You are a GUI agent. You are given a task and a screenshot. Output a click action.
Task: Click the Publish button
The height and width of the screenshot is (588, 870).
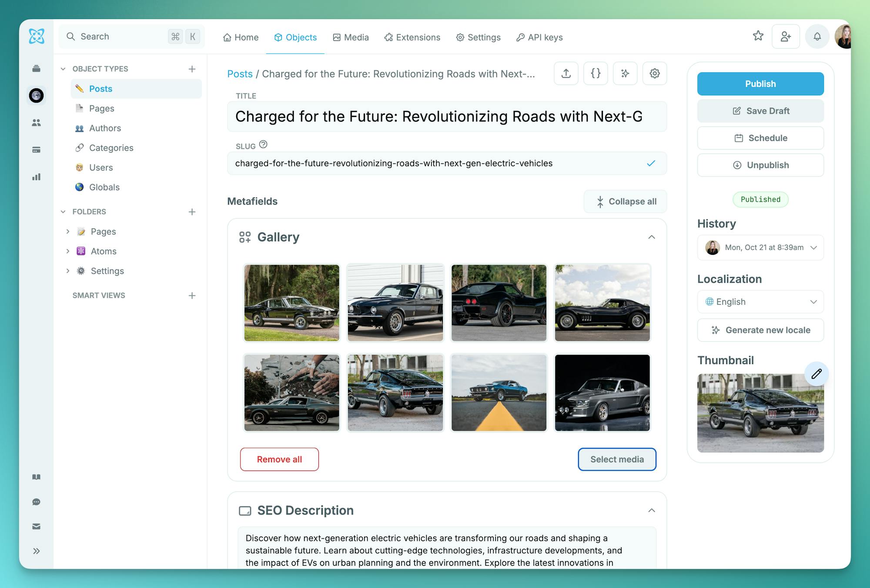click(760, 84)
